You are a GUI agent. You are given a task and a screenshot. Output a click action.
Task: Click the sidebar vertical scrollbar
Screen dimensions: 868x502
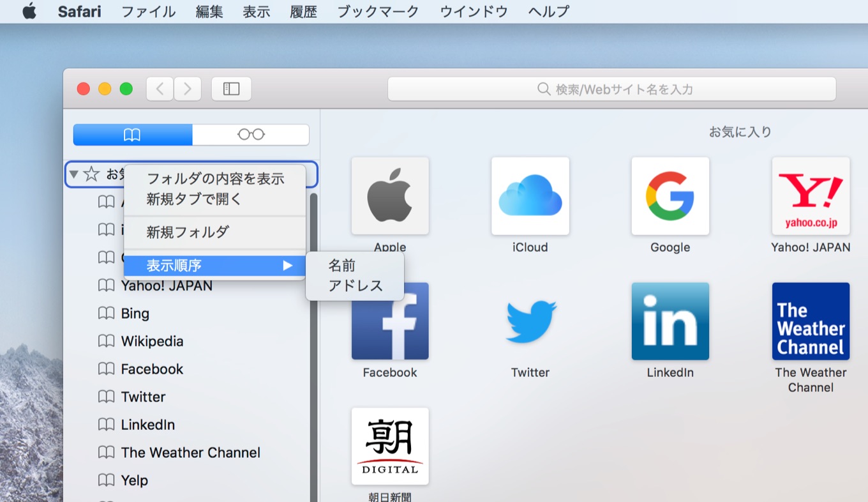click(x=313, y=347)
